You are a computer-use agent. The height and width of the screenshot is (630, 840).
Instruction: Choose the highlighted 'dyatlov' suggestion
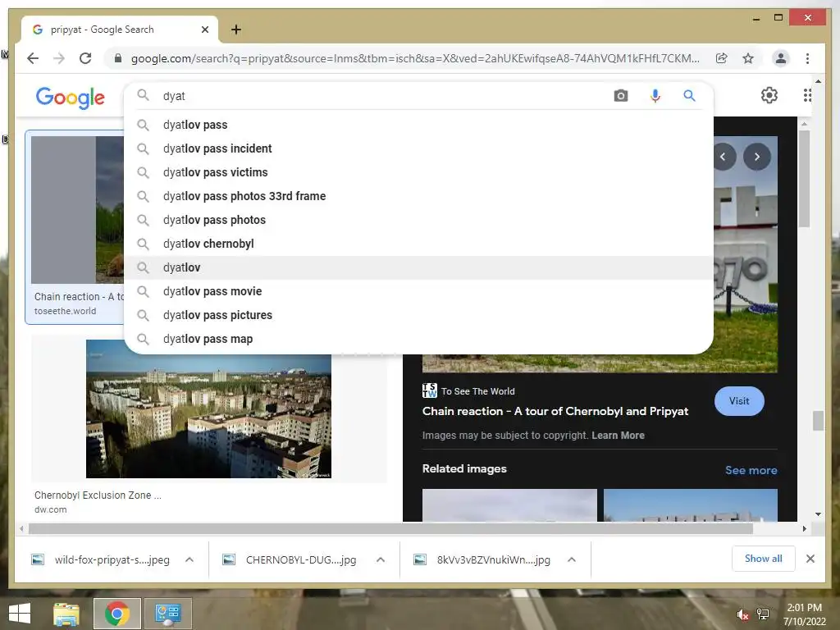point(418,267)
